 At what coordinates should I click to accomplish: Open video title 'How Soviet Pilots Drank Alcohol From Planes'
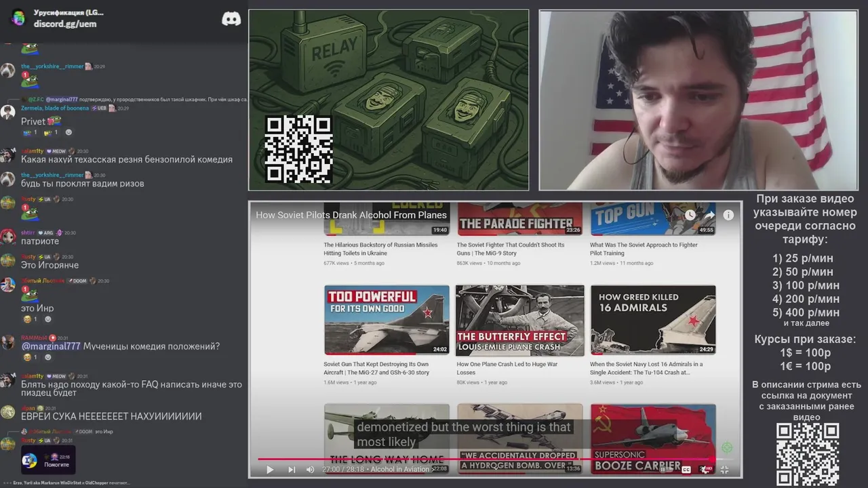tap(351, 215)
